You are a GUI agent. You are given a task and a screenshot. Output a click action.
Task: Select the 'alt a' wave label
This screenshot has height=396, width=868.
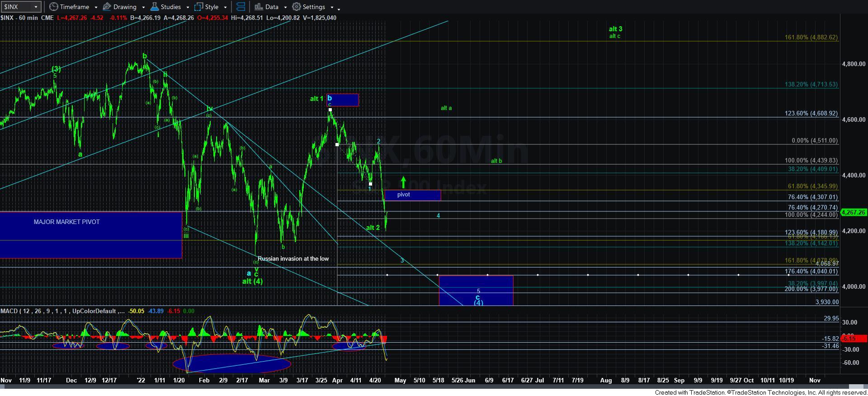click(446, 108)
